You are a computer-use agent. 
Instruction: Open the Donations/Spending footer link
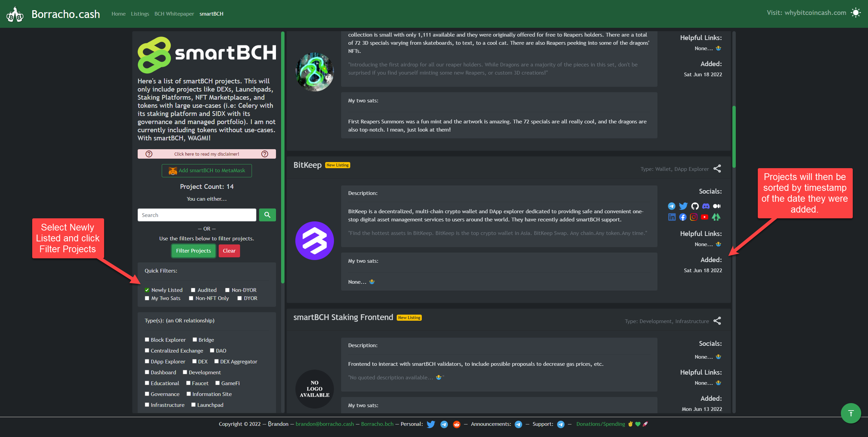pos(600,424)
